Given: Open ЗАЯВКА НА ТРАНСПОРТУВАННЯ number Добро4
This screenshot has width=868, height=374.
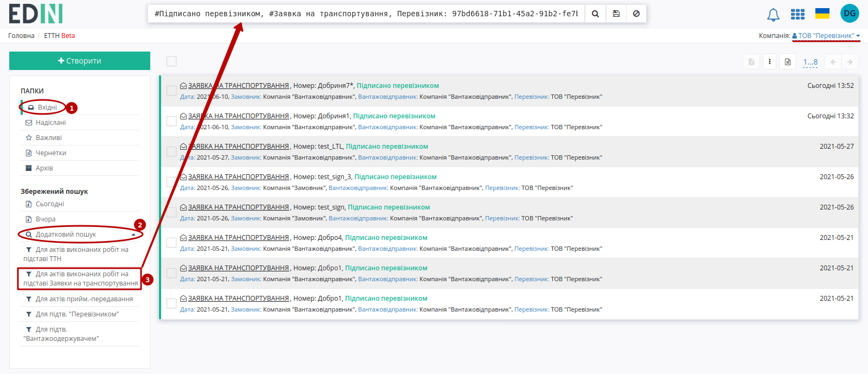Looking at the screenshot, I should point(239,238).
